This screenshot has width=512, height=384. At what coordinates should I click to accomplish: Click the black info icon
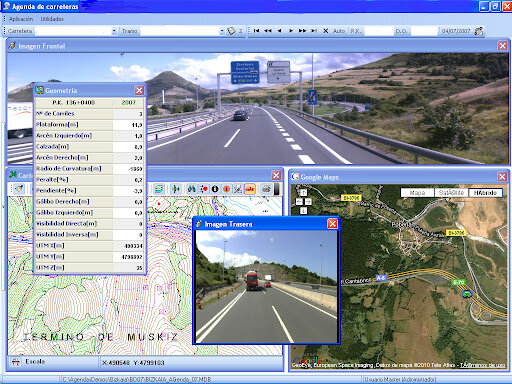tap(215, 189)
